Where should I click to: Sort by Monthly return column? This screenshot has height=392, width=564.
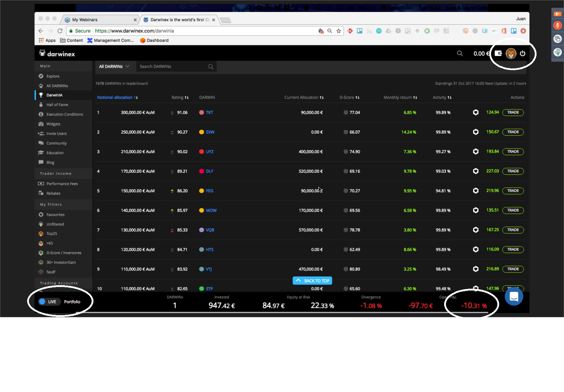pos(400,98)
